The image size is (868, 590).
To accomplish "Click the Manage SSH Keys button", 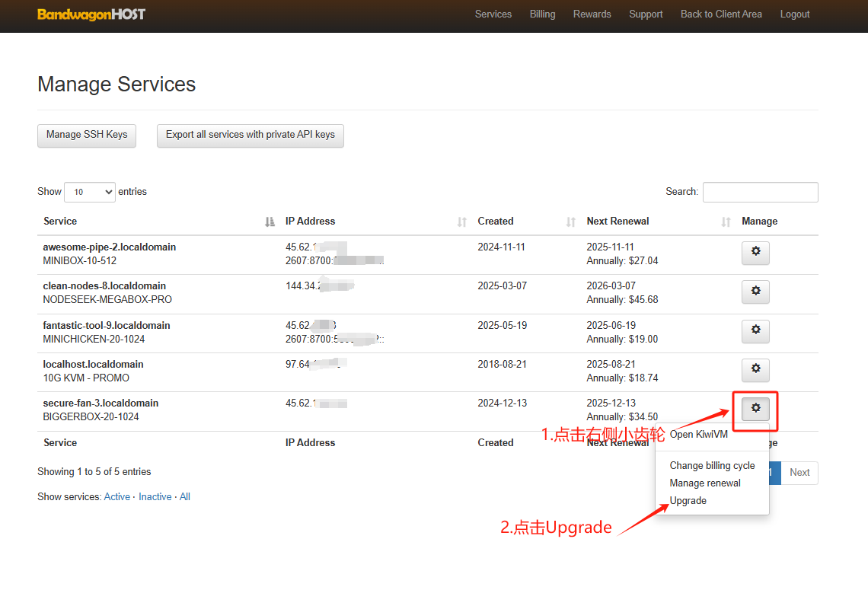I will [87, 135].
